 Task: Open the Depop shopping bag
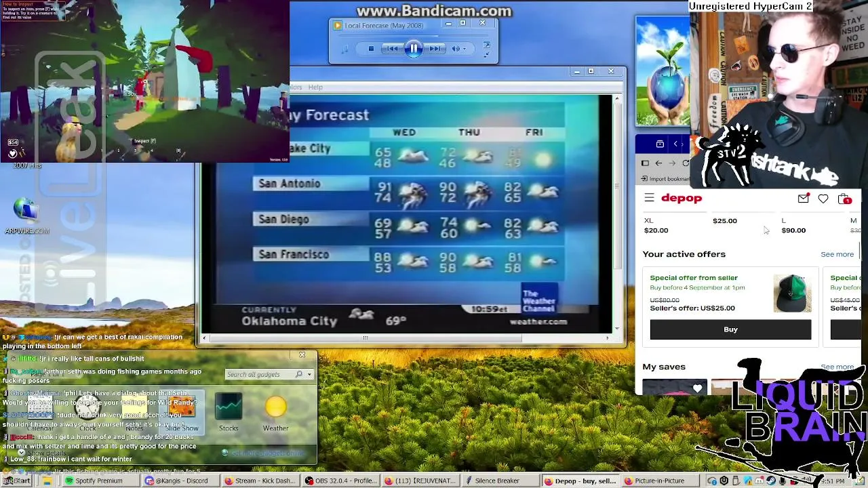click(x=844, y=199)
